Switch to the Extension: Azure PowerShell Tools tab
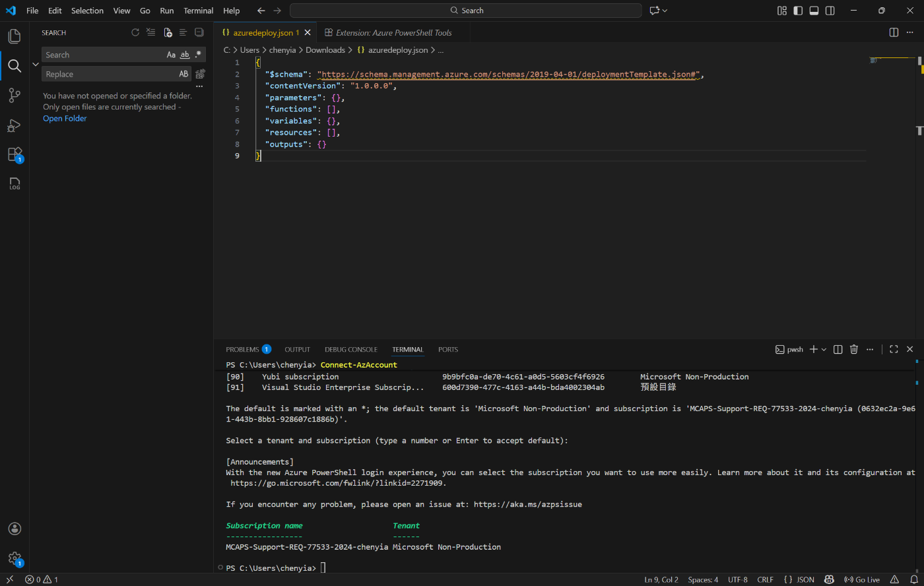This screenshot has width=924, height=586. coord(393,32)
